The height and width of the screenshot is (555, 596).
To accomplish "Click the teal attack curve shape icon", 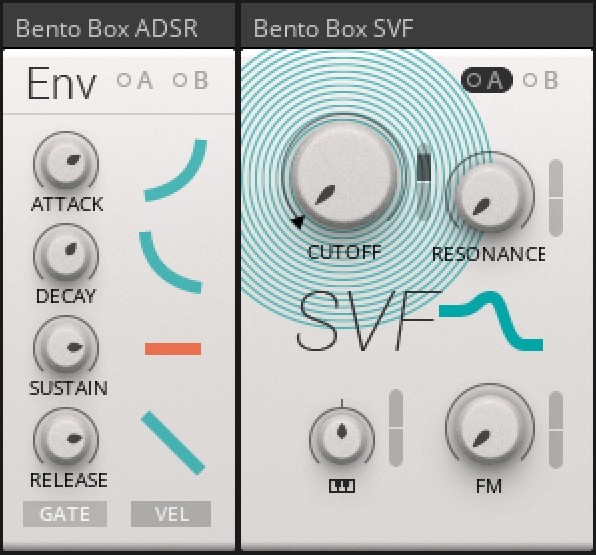I will tap(175, 170).
